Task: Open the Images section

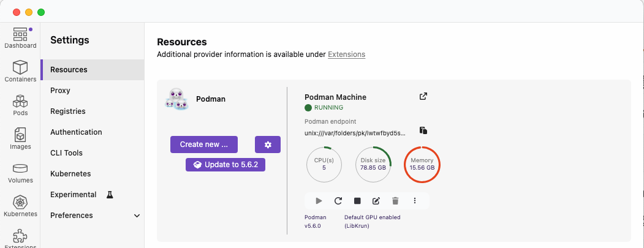Action: pos(20,138)
